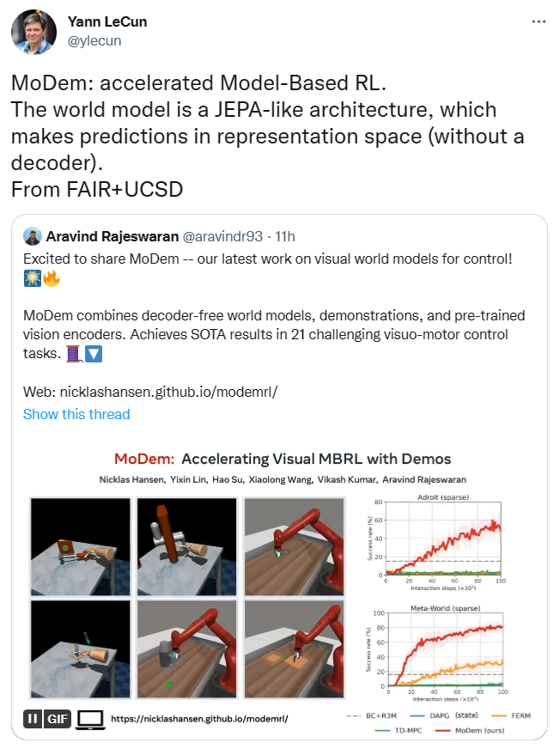The height and width of the screenshot is (749, 560).
Task: Pause the GIF playback
Action: pyautogui.click(x=33, y=717)
